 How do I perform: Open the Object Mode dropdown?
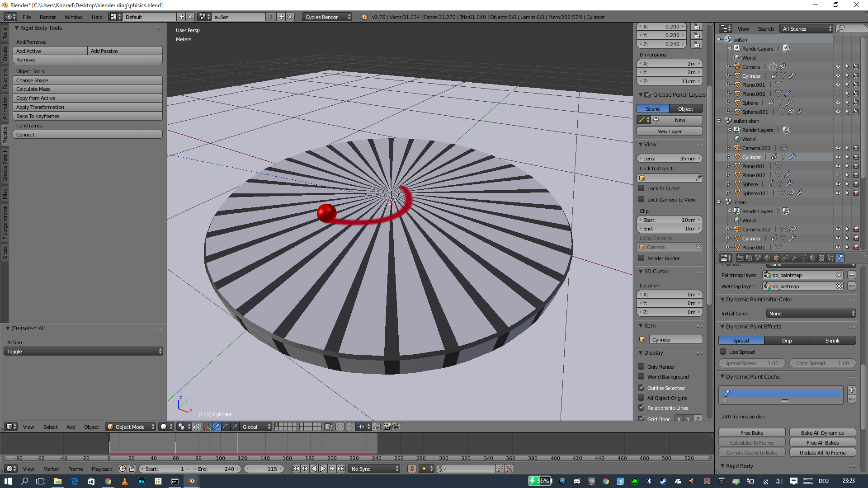coord(130,427)
